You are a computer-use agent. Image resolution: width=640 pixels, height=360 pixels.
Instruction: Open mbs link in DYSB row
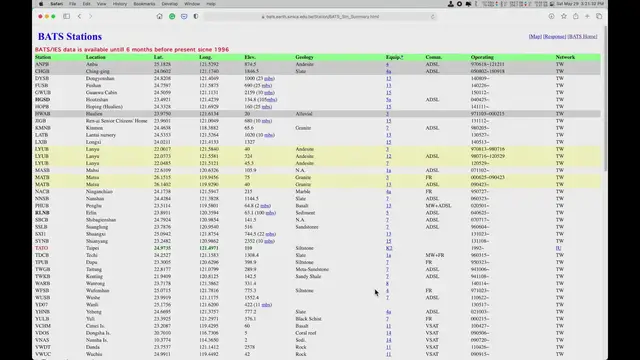point(269,78)
